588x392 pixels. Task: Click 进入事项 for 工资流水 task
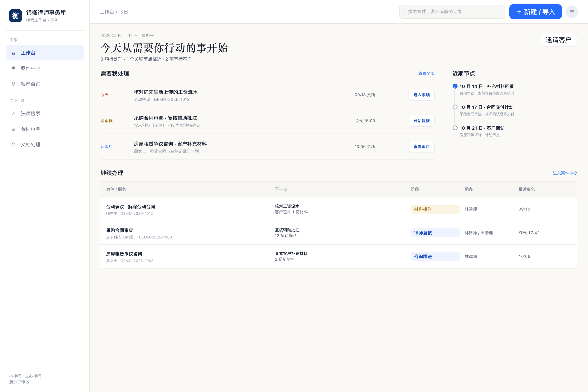[421, 95]
